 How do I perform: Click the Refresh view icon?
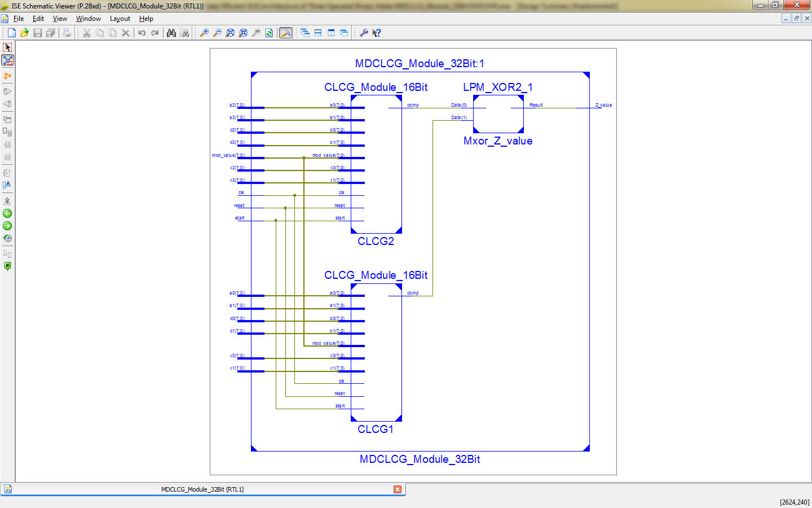click(x=269, y=33)
